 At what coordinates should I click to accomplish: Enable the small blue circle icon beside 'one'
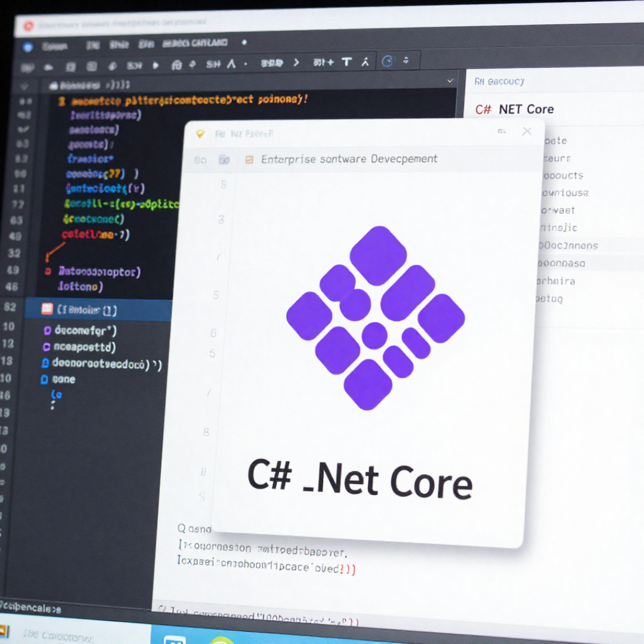coord(43,379)
